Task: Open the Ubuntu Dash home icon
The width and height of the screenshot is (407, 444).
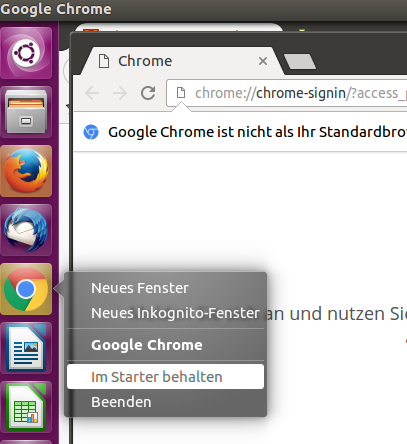Action: click(26, 53)
